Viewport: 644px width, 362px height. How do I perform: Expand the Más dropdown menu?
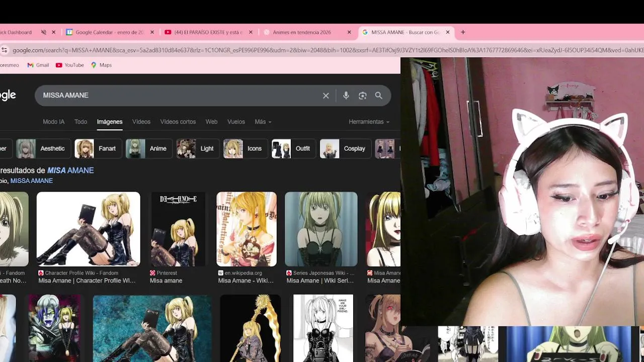click(263, 122)
